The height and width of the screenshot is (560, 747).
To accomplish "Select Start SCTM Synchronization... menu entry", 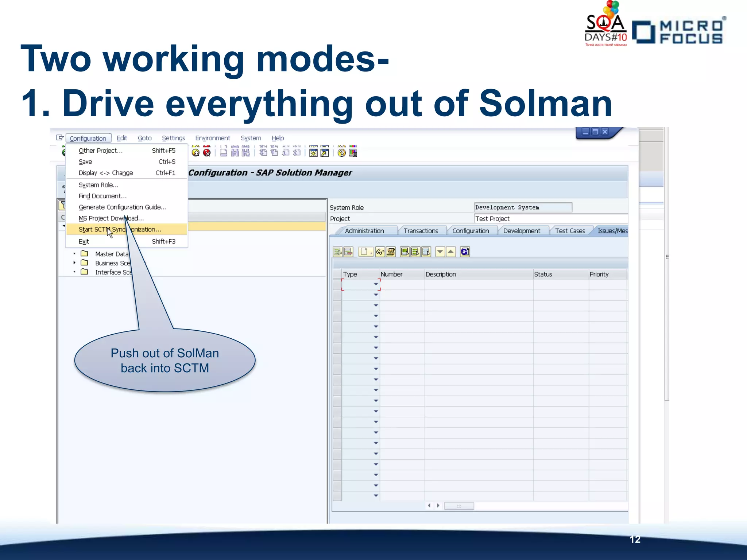I will 127,229.
